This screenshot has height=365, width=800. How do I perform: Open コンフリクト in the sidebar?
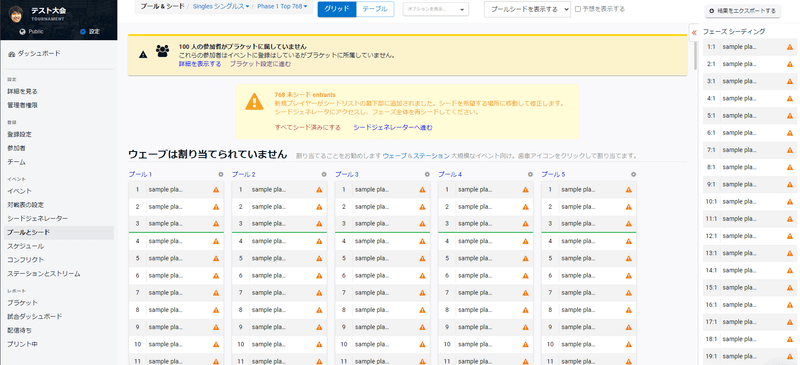26,260
